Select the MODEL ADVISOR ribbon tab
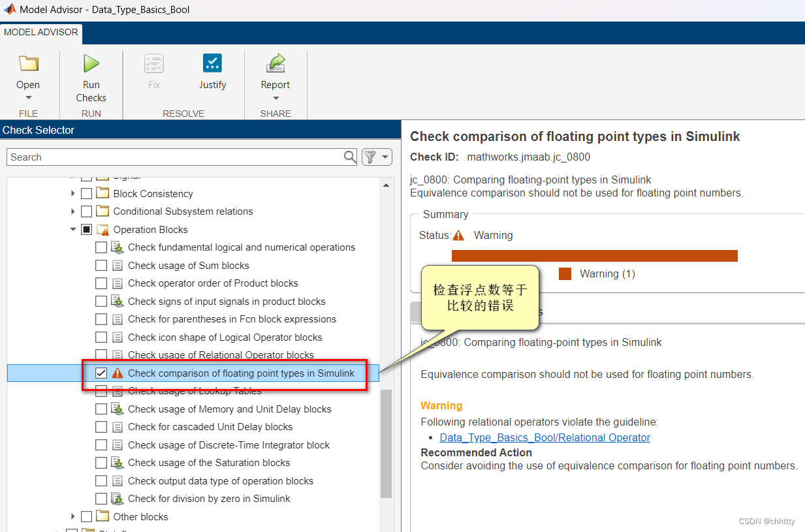This screenshot has height=532, width=805. click(41, 32)
